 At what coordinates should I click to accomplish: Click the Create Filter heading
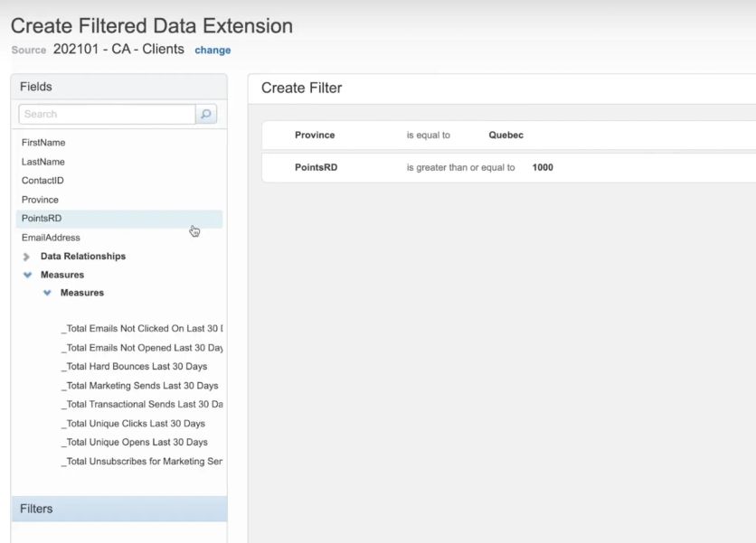point(301,88)
